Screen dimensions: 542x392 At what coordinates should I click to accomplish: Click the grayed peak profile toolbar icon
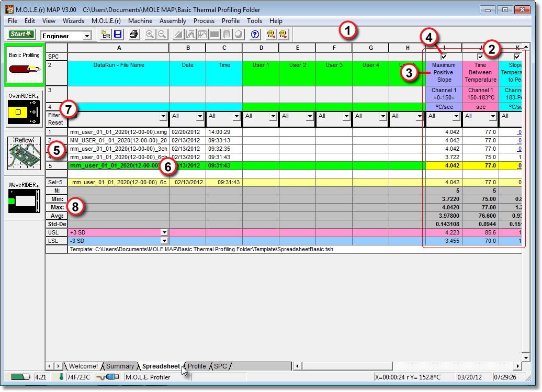[x=190, y=35]
